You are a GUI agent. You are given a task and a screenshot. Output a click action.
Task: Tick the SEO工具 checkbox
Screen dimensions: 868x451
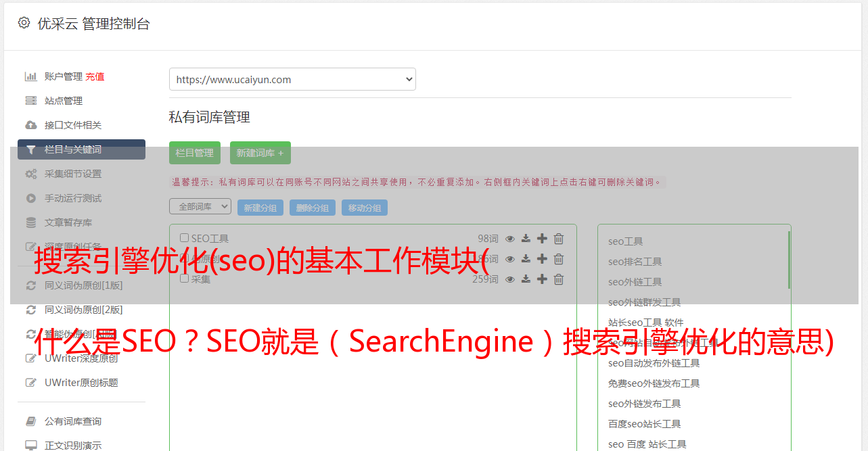(184, 238)
